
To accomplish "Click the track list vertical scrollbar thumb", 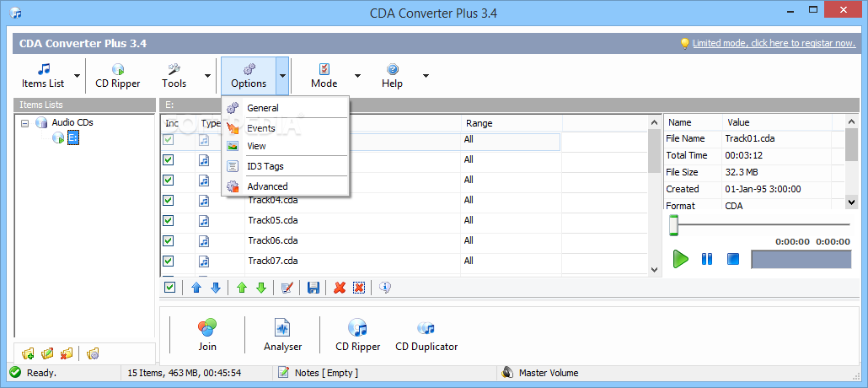I will (x=654, y=152).
